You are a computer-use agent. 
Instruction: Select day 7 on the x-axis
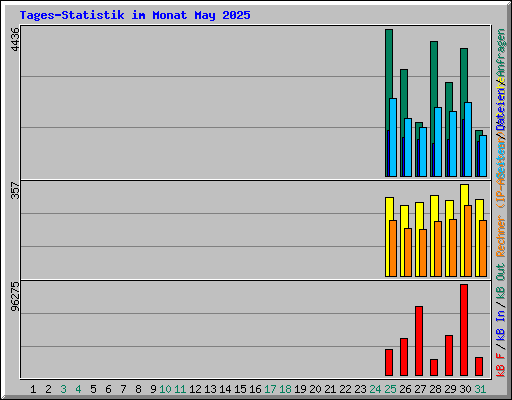click(123, 389)
